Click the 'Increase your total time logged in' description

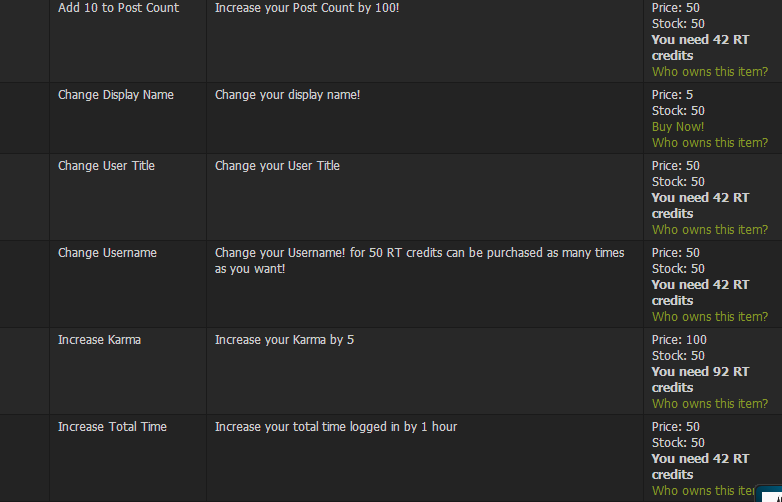tap(336, 427)
